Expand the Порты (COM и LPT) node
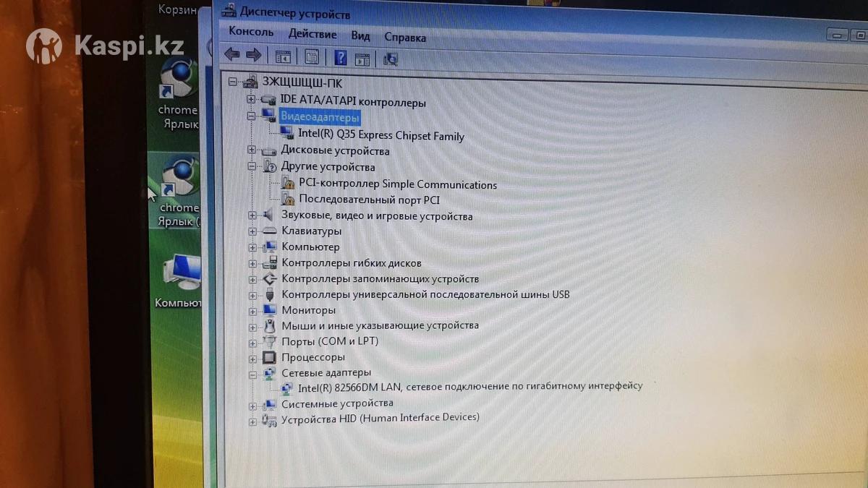Image resolution: width=868 pixels, height=488 pixels. [252, 342]
